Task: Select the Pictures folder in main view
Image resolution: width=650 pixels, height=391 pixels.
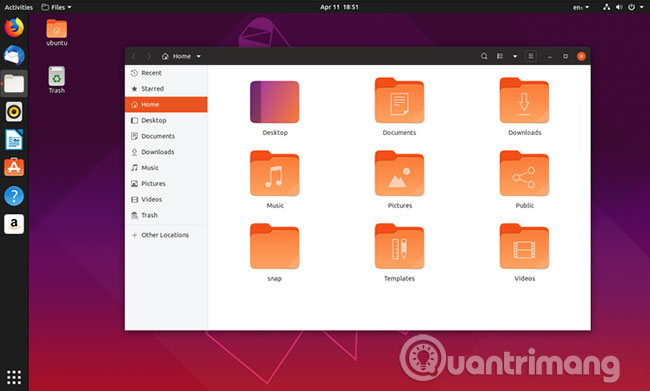Action: [x=399, y=180]
